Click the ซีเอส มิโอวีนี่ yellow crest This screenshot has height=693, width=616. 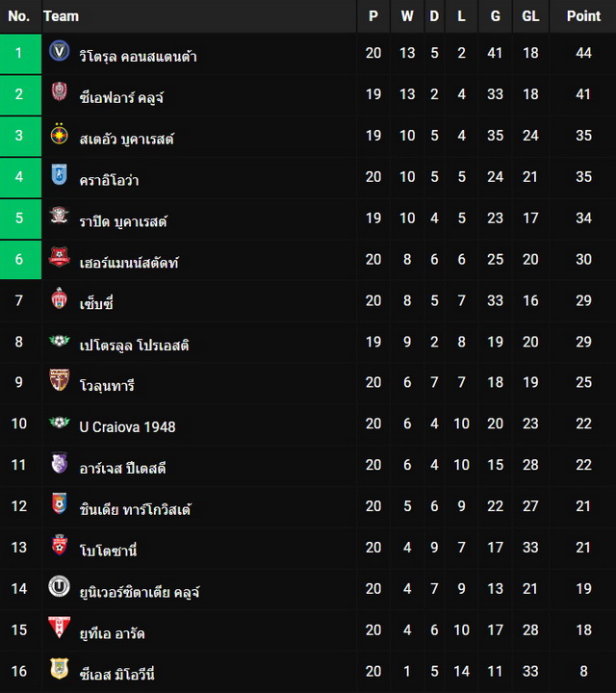click(x=60, y=669)
